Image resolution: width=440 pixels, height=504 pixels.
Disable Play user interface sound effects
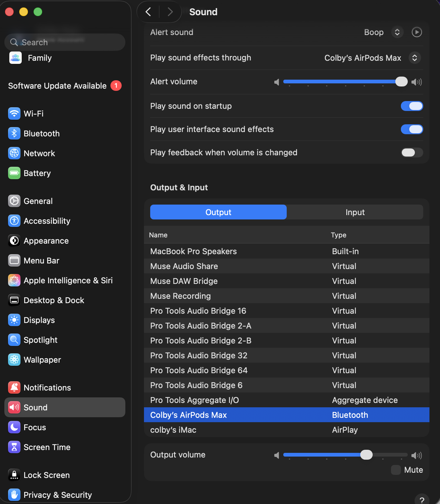(412, 129)
